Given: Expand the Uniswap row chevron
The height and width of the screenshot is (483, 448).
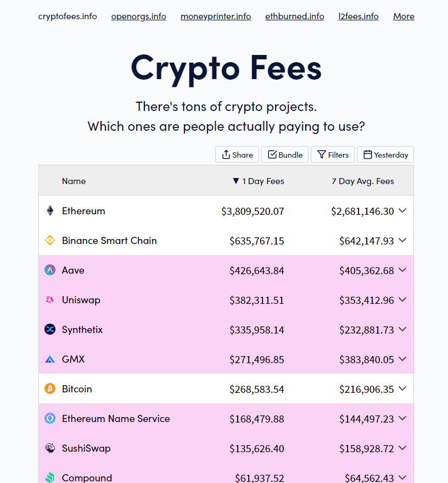Looking at the screenshot, I should coord(402,299).
